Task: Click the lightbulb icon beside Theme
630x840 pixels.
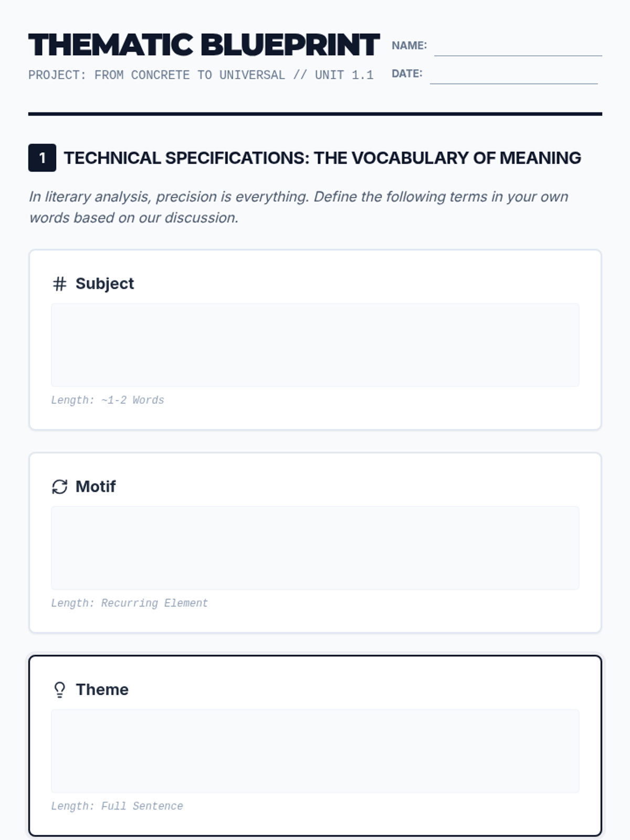Action: tap(59, 689)
